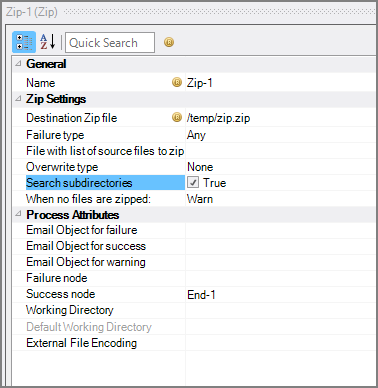Open the When no files are zipped value Warn
This screenshot has height=388, width=378.
(200, 199)
